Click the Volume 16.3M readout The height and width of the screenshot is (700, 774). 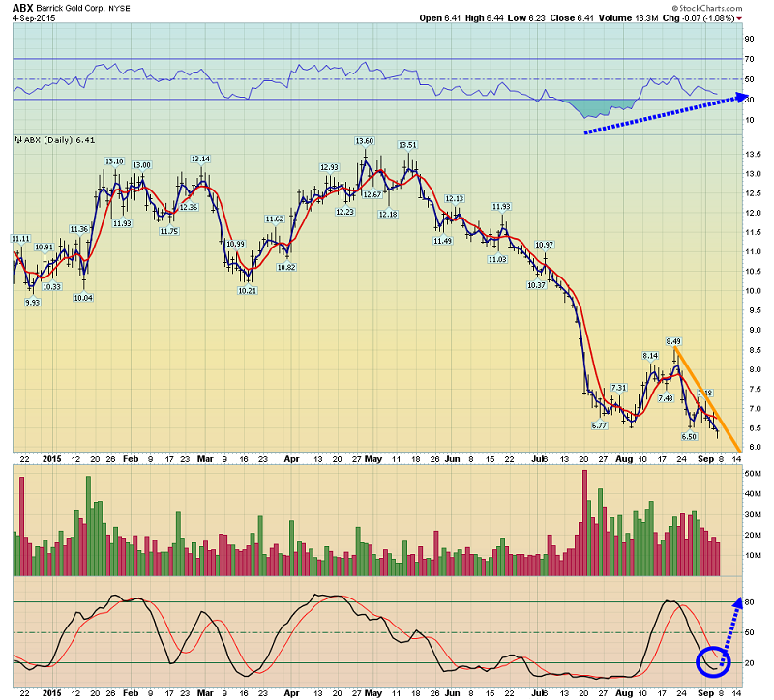(628, 18)
